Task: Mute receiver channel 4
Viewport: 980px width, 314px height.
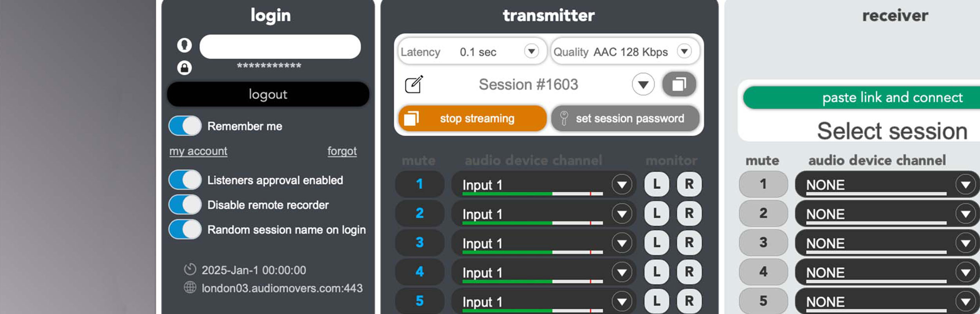Action: click(x=763, y=272)
